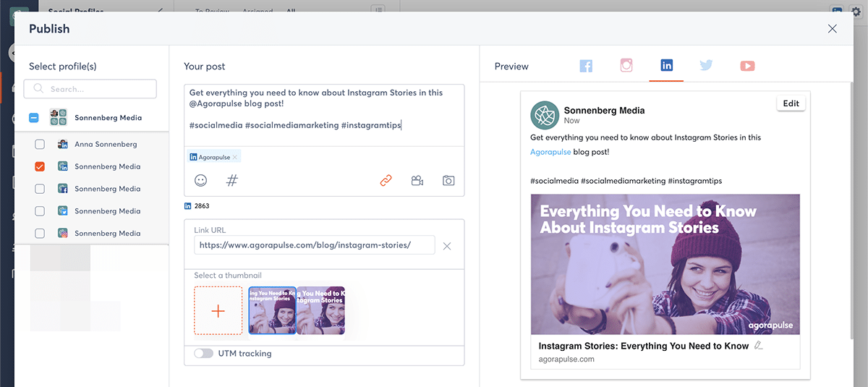868x387 pixels.
Task: Select the Sonnenberg Media Facebook profile checkbox
Action: (x=40, y=189)
